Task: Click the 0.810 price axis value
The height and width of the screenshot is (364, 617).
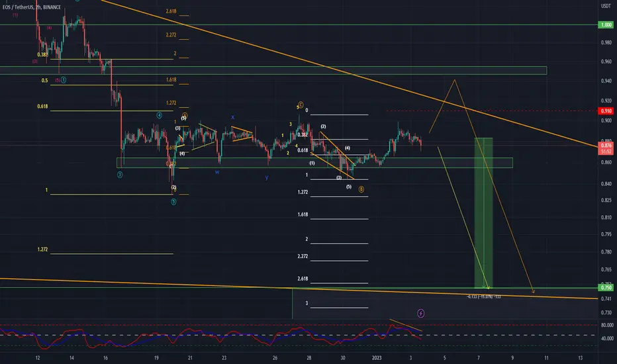Action: tap(606, 217)
